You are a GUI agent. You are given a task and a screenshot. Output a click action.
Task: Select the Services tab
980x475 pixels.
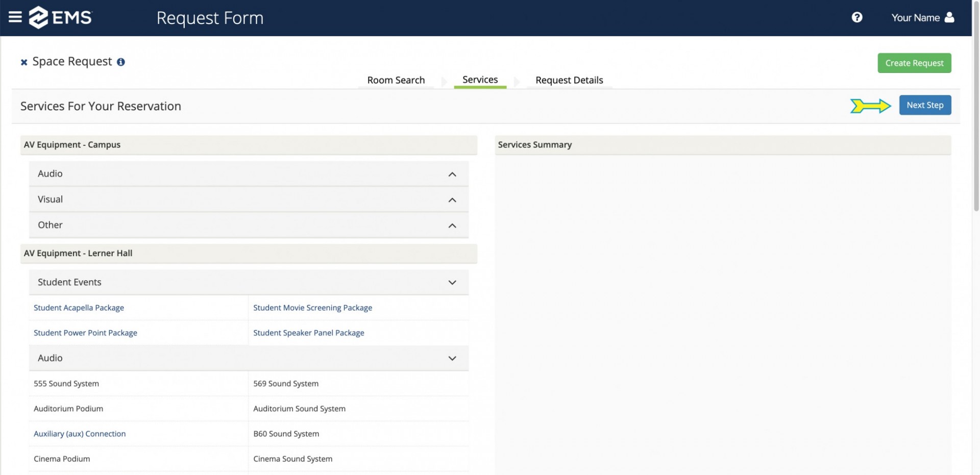click(x=480, y=80)
